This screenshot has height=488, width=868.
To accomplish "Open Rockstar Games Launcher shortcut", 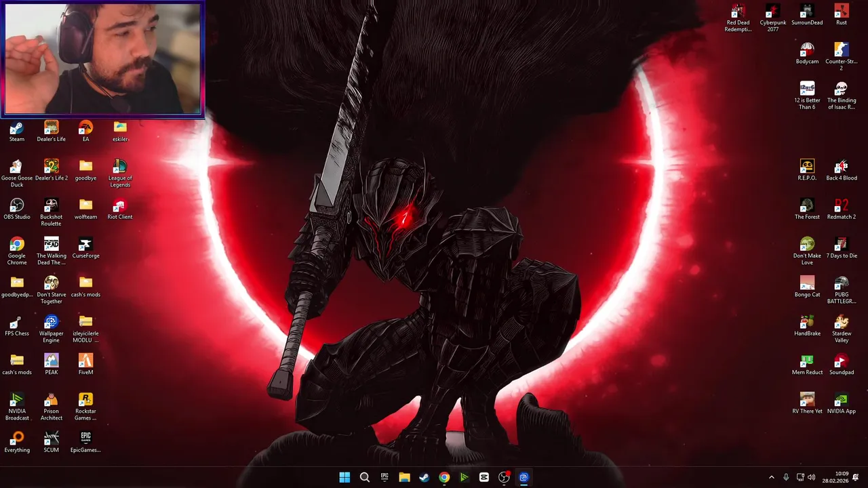I will pyautogui.click(x=85, y=407).
